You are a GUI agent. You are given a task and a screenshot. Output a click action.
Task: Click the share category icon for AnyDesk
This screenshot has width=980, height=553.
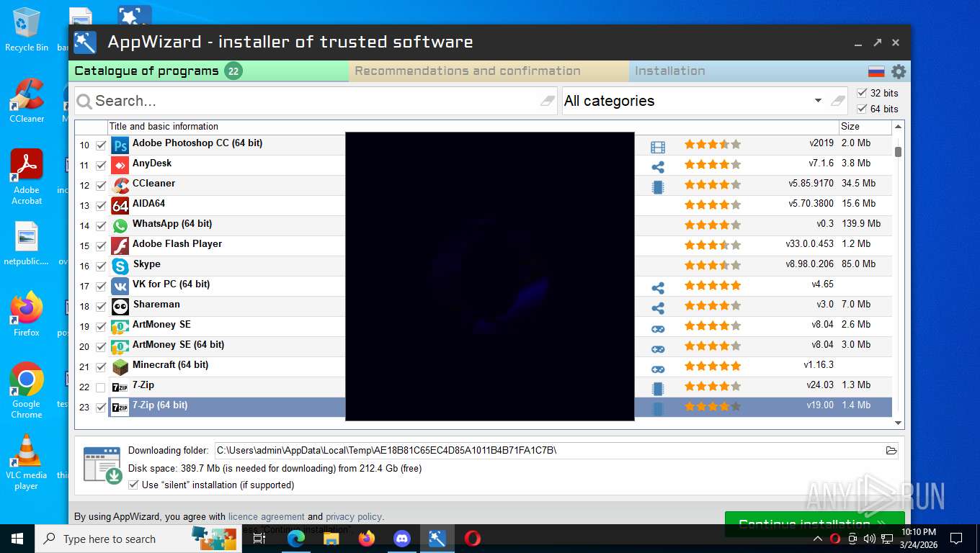click(658, 167)
